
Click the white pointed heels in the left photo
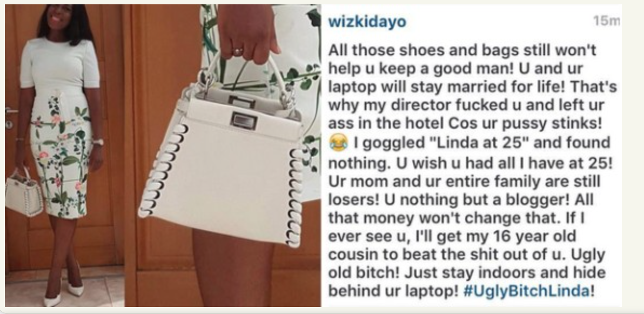tap(64, 294)
